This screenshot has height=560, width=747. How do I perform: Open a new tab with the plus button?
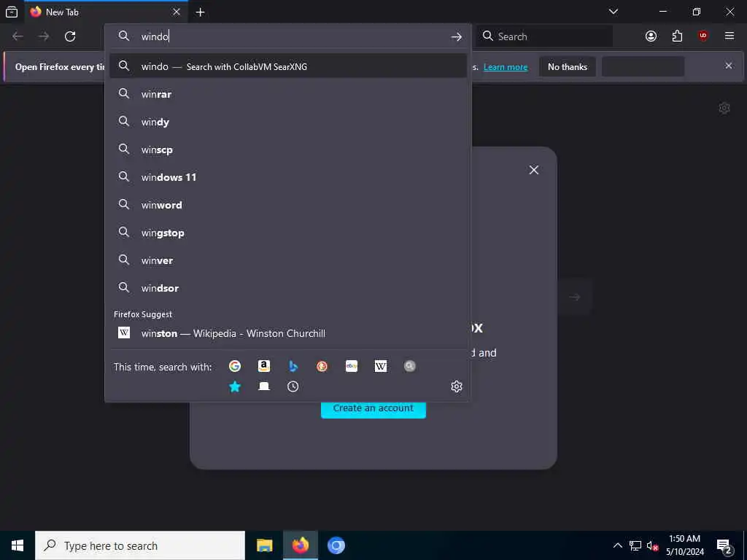coord(200,12)
